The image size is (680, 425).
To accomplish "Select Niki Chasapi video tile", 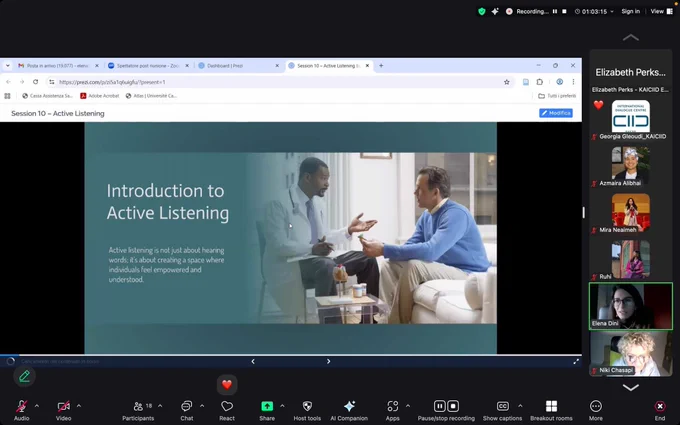I will tap(631, 353).
